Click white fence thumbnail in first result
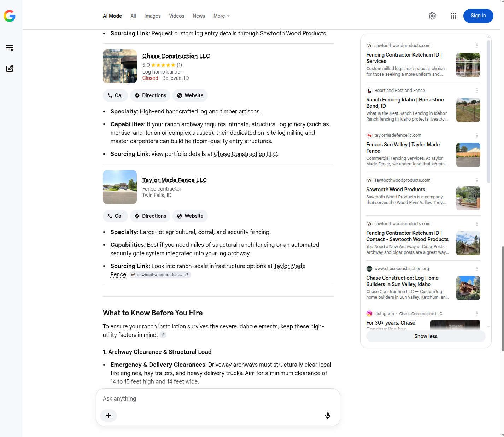The image size is (504, 437). [468, 65]
